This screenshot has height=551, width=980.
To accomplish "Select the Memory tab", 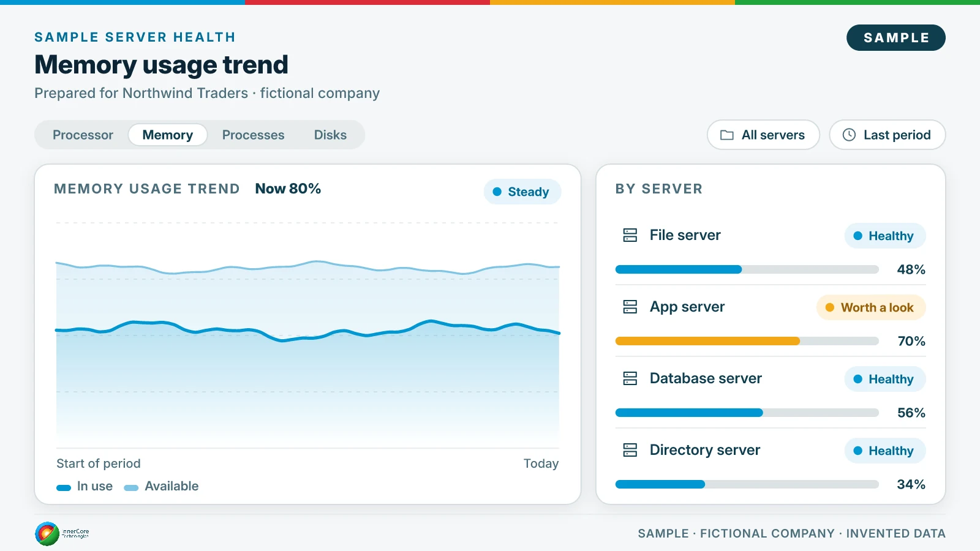I will click(x=168, y=135).
